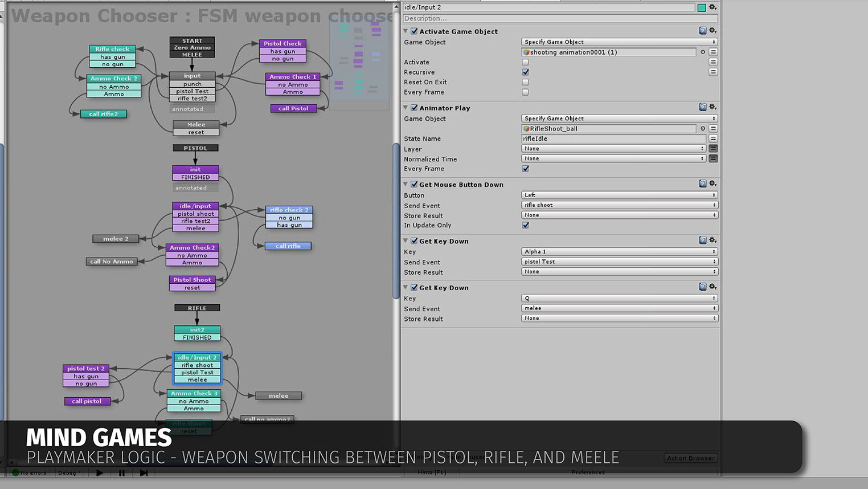Uncheck the Recursive checkbox

525,72
